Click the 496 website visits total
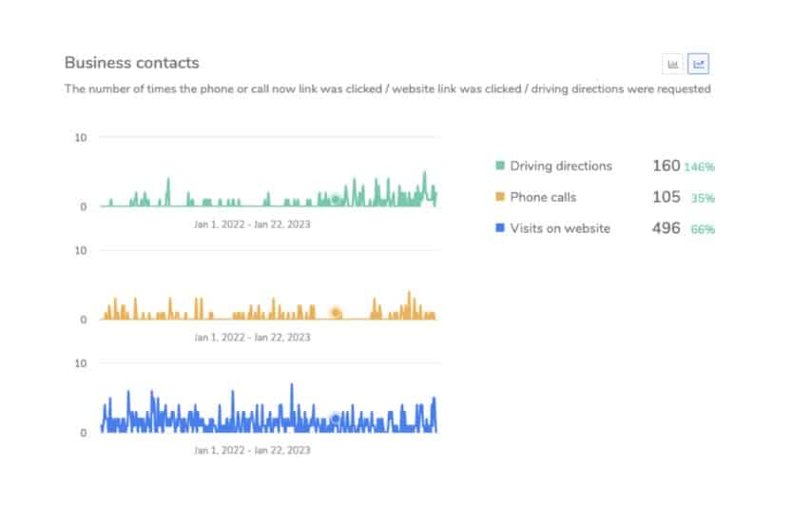Viewport: 812px width, 506px height. click(666, 228)
